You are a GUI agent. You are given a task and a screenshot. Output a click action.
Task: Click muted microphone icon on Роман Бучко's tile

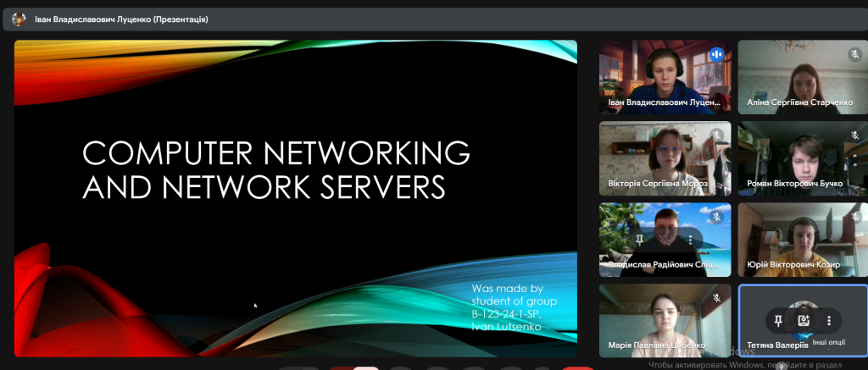[x=854, y=135]
